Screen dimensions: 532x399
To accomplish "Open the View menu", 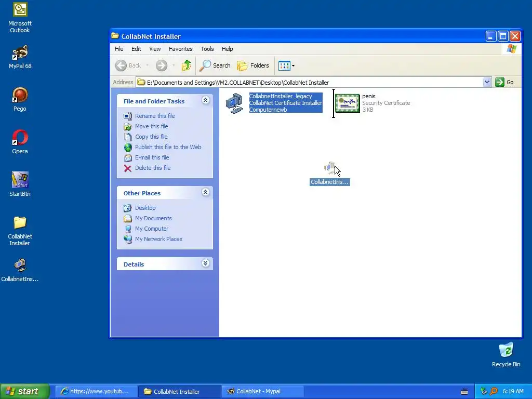I will click(155, 49).
